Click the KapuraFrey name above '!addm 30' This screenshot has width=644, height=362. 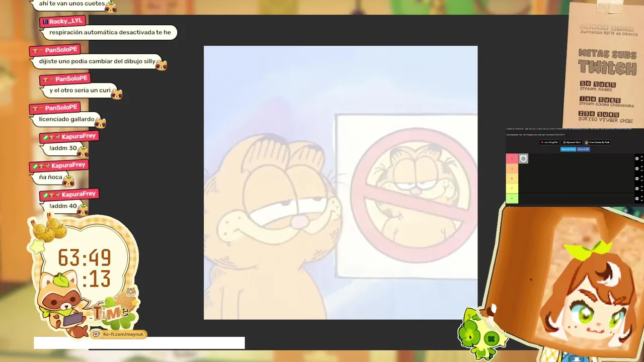pyautogui.click(x=78, y=136)
